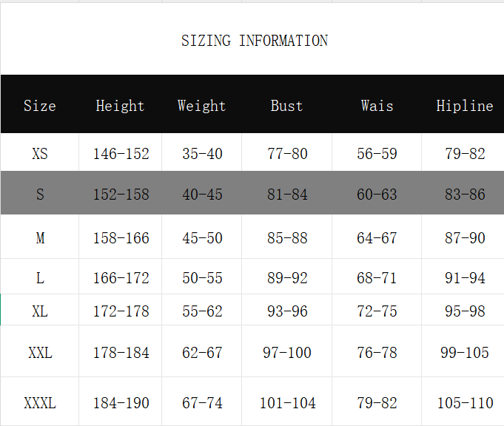This screenshot has height=426, width=504.
Task: Click the Height column header
Action: 120,106
